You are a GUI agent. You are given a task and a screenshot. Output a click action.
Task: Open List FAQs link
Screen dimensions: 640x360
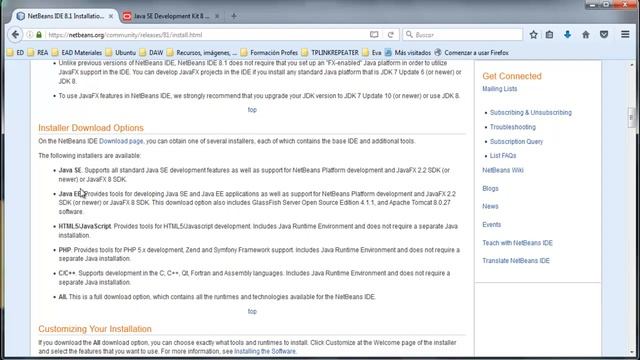tap(503, 156)
